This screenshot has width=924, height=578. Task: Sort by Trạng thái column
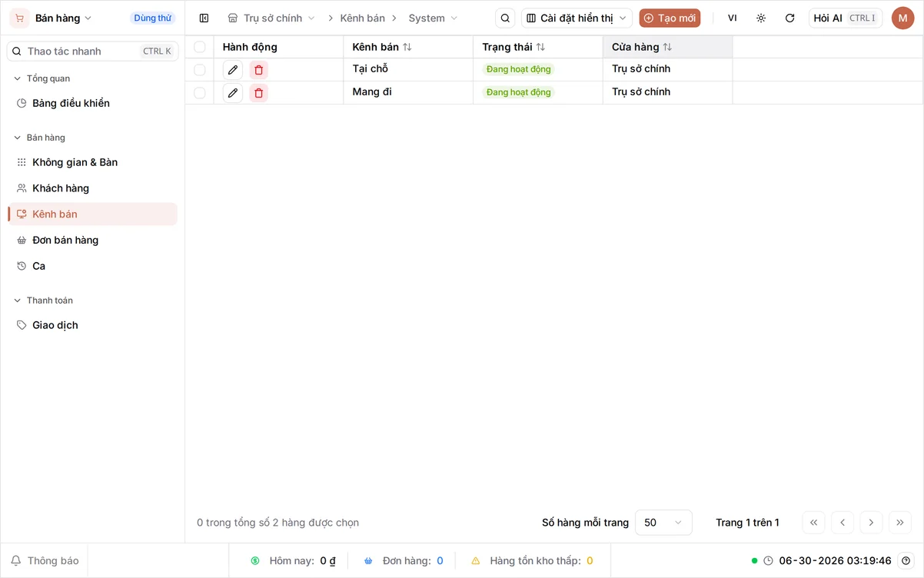[540, 47]
